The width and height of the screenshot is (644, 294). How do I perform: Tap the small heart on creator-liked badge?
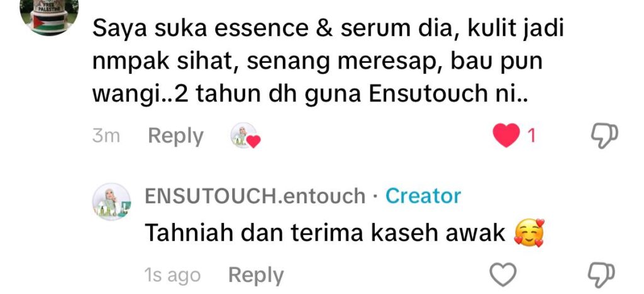point(253,142)
